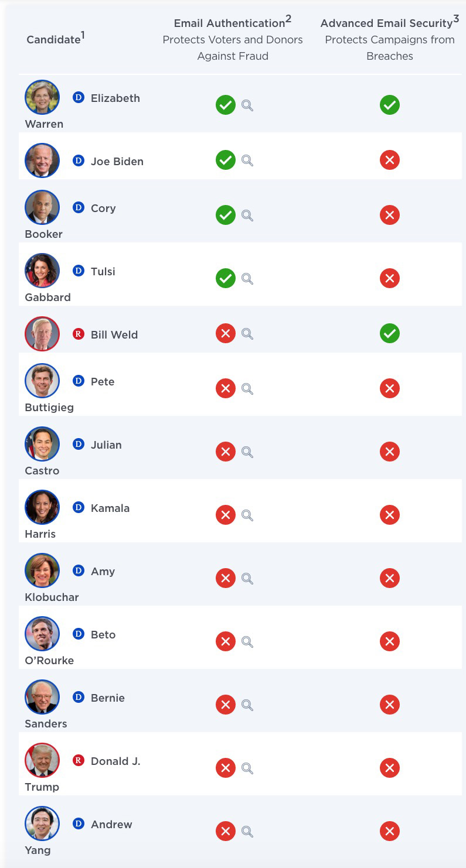Click Democrat badge beside Tulsi Gabbard

79,271
